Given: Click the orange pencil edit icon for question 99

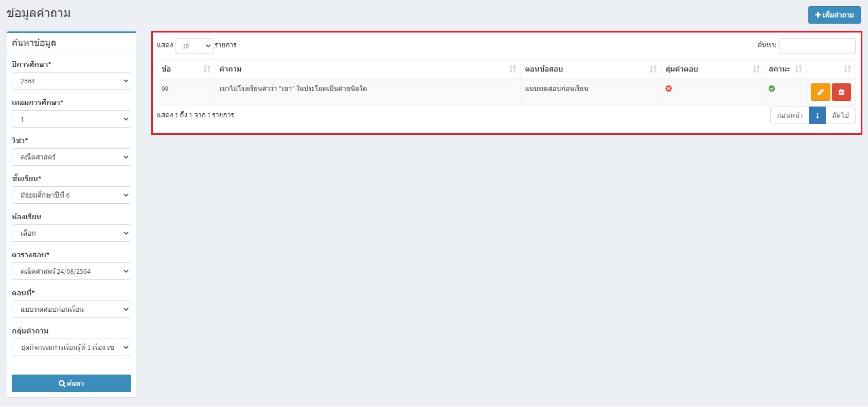Looking at the screenshot, I should click(x=820, y=92).
